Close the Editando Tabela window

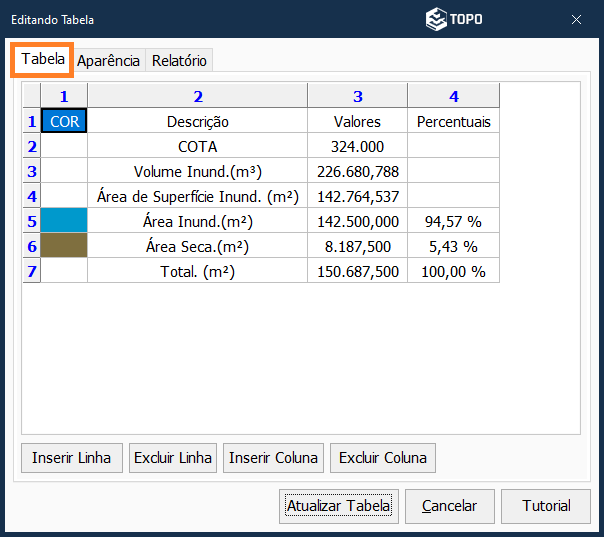pos(577,19)
